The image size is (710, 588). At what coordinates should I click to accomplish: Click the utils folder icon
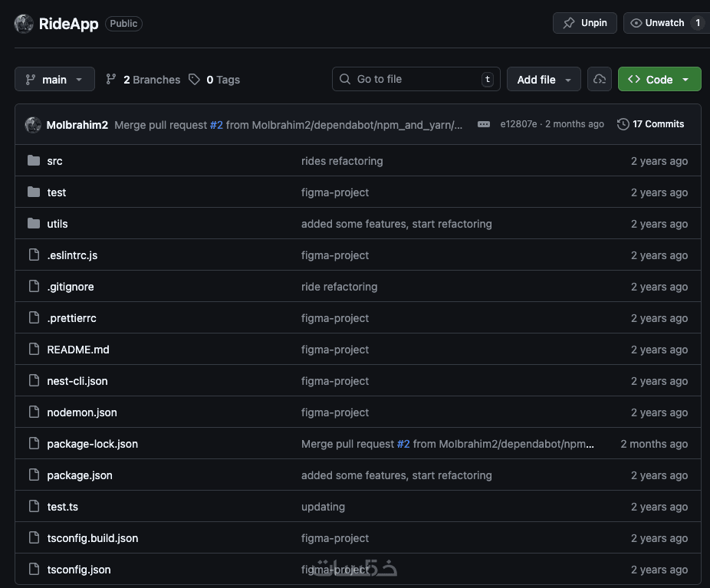coord(34,224)
